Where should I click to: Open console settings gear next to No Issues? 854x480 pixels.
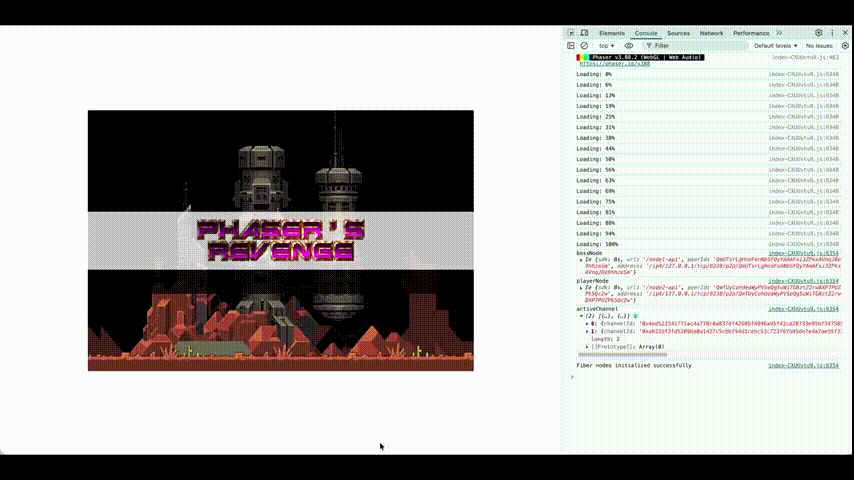click(845, 45)
